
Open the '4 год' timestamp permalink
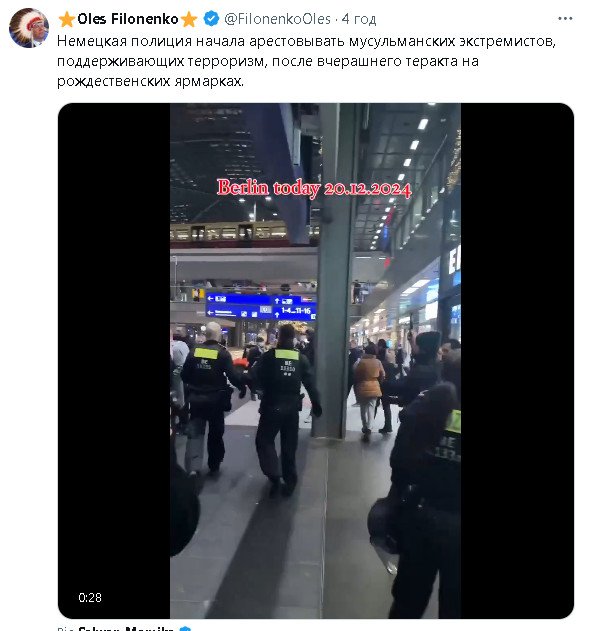pyautogui.click(x=359, y=19)
